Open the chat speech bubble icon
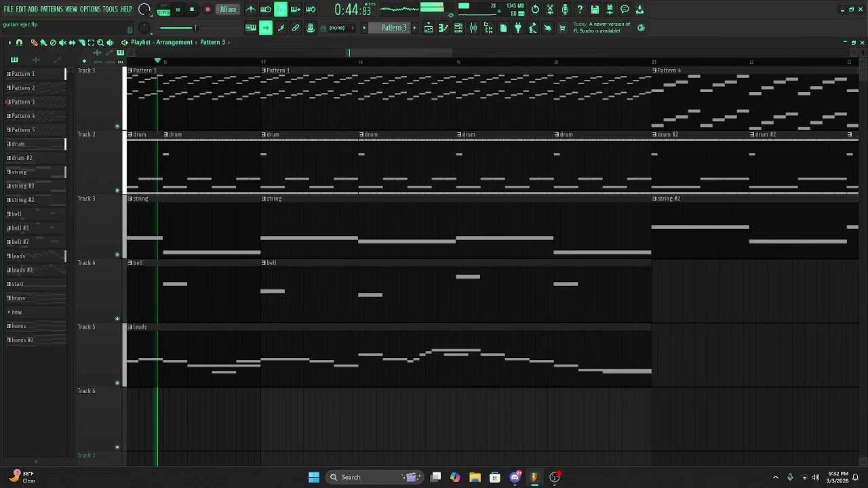The image size is (868, 488). tap(625, 9)
